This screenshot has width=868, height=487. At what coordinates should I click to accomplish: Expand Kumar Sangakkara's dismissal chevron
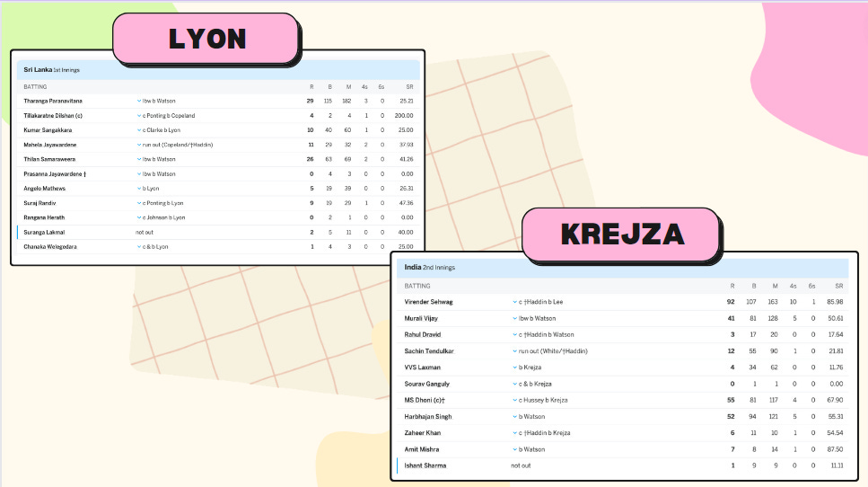(139, 130)
